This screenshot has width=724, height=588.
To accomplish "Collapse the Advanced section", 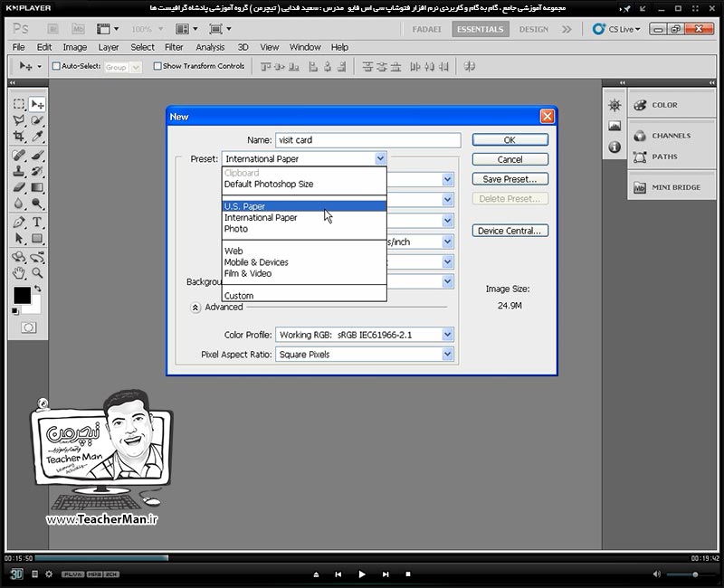I will [195, 308].
